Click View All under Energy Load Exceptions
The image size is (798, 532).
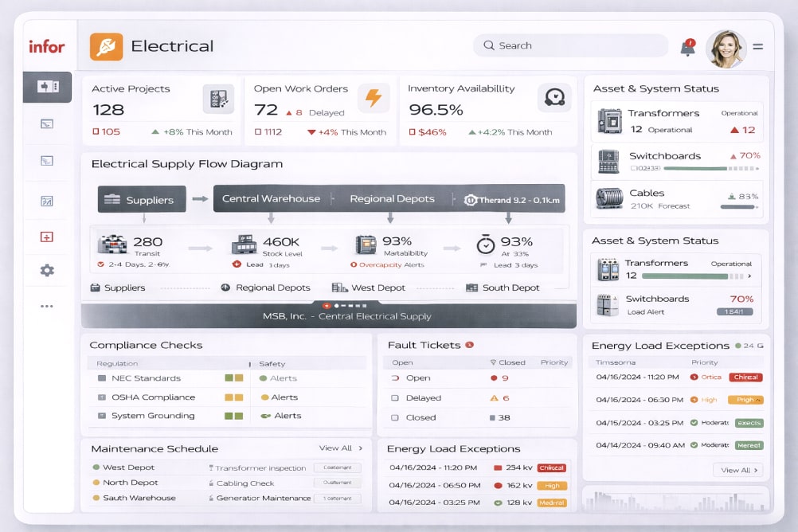(741, 470)
